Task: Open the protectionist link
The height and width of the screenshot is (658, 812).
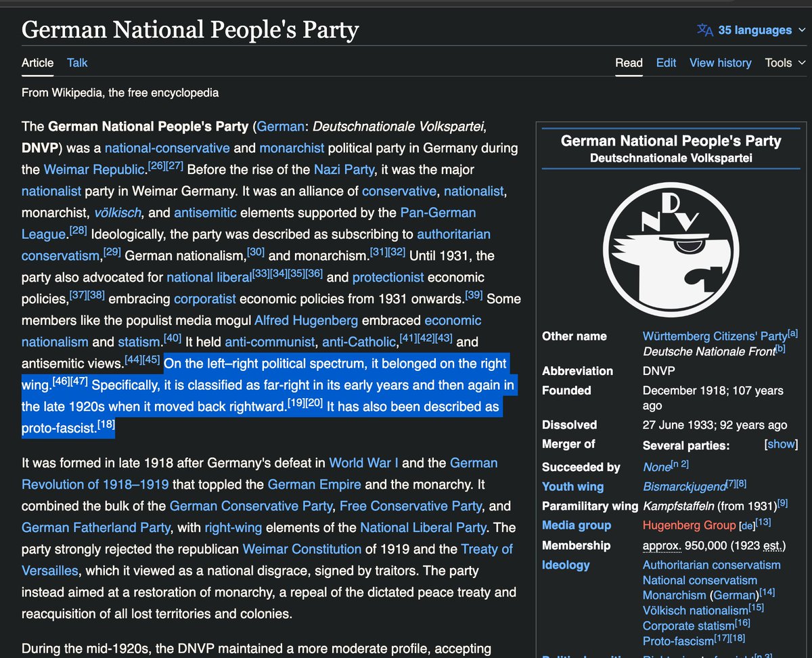Action: tap(388, 277)
